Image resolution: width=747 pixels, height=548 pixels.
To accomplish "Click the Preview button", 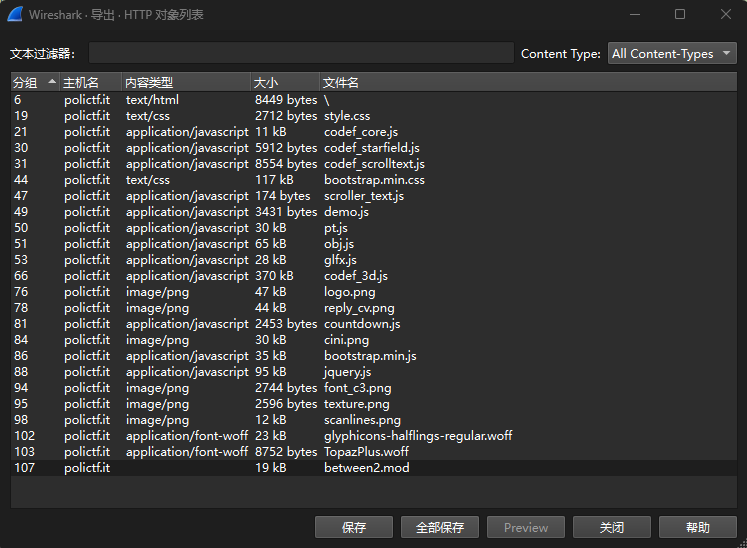I will pos(526,527).
